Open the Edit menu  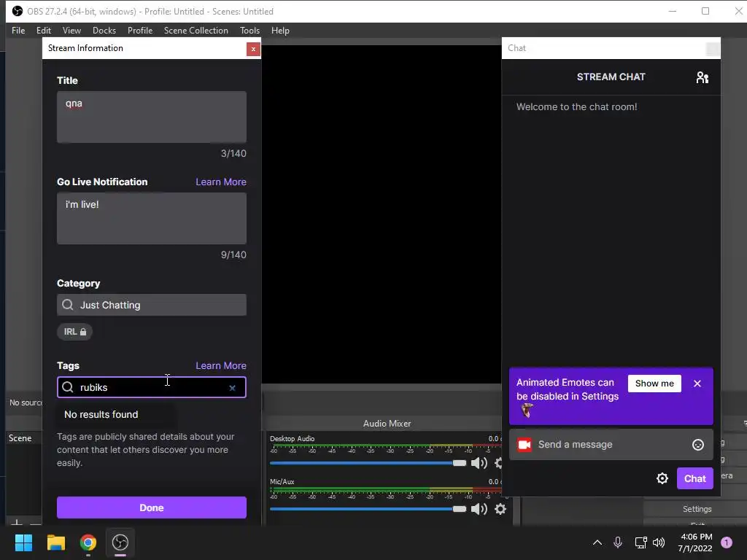pyautogui.click(x=43, y=31)
